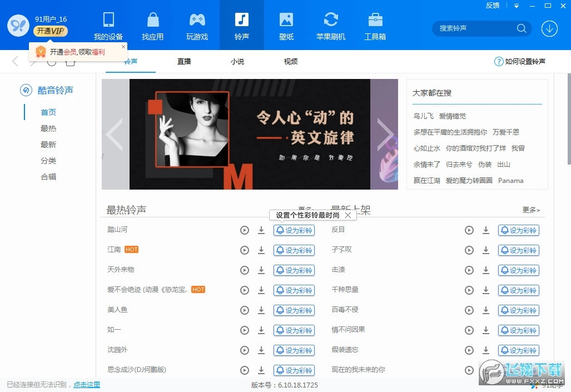Go back with previous banner arrow

(115, 134)
